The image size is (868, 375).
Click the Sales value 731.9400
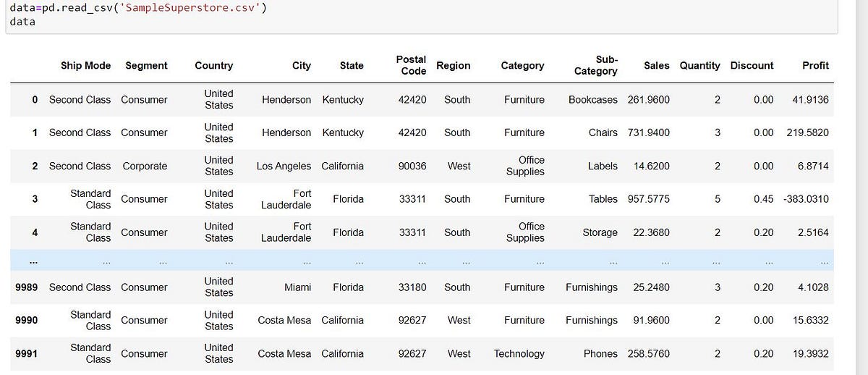click(x=650, y=132)
